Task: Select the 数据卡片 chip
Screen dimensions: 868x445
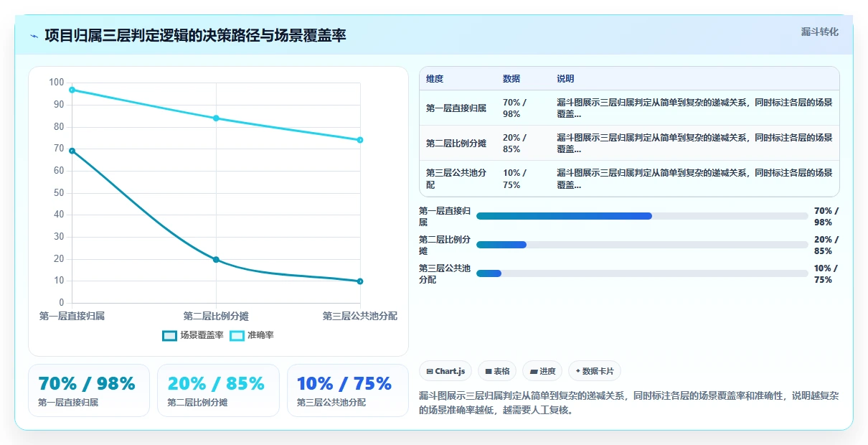Action: (594, 371)
